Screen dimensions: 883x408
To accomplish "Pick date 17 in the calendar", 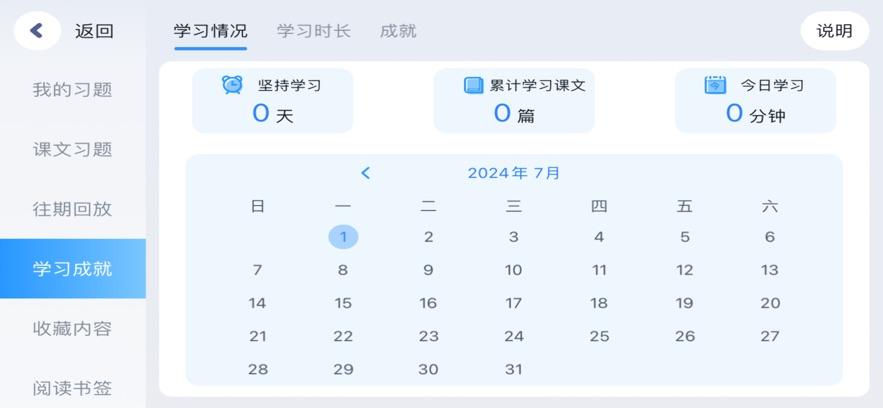I will [x=513, y=303].
